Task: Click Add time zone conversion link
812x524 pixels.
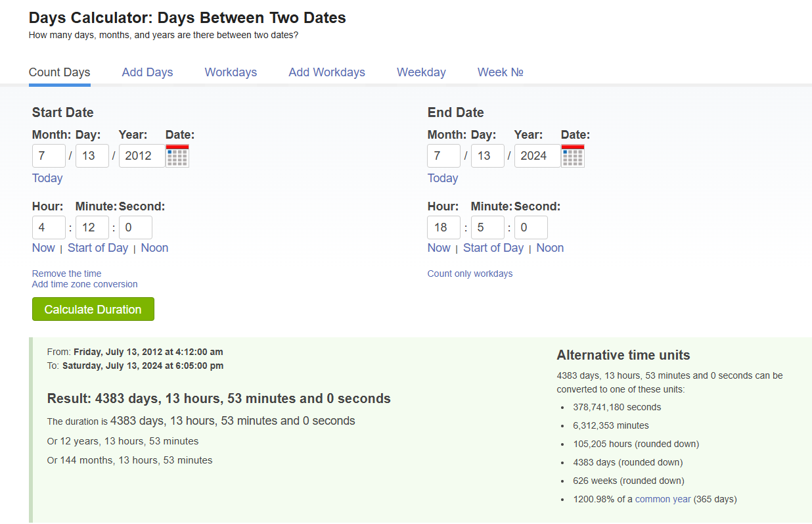Action: (85, 284)
